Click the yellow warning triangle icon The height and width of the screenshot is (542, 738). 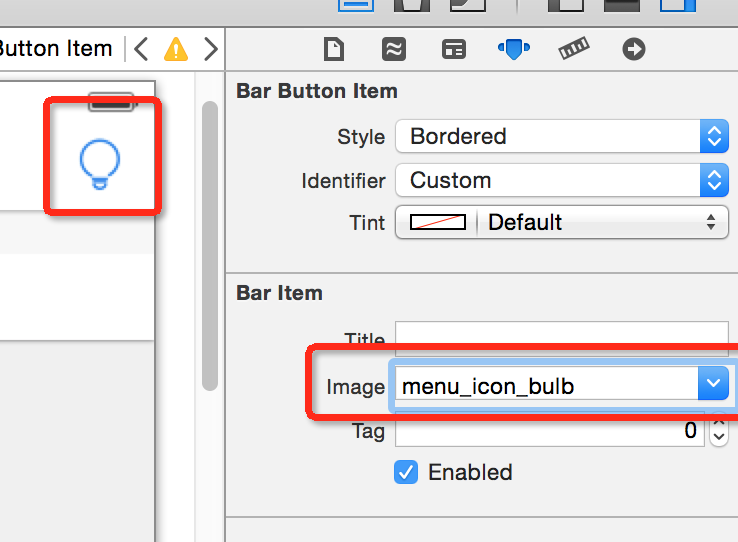[176, 49]
